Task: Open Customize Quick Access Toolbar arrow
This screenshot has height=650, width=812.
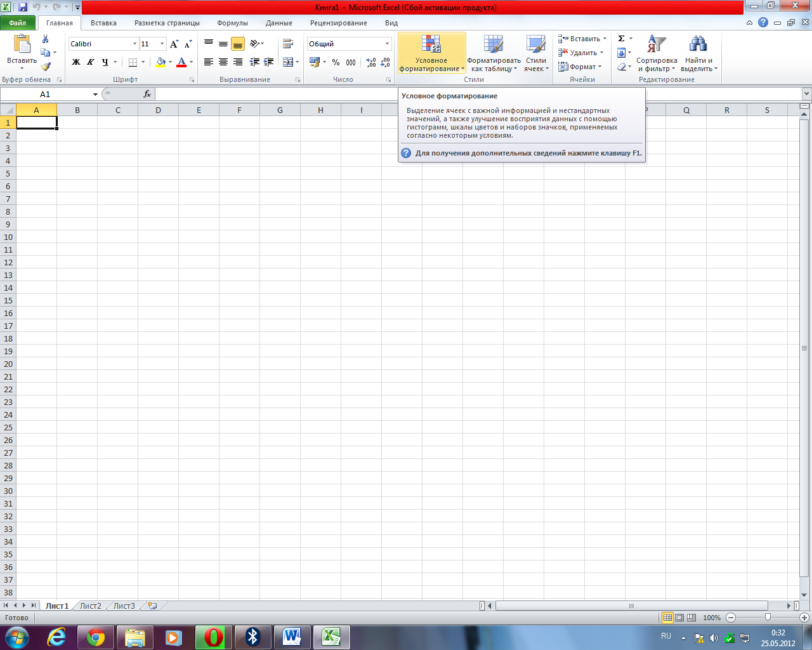Action: (77, 8)
